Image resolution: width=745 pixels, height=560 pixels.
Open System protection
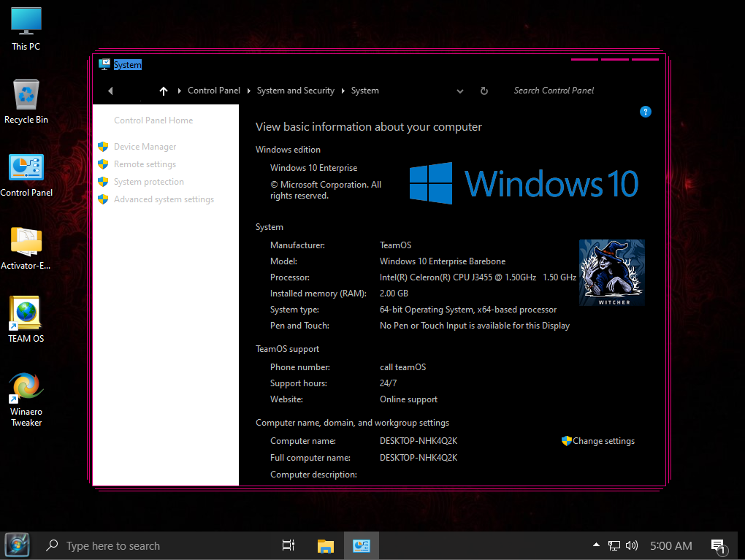pos(149,182)
